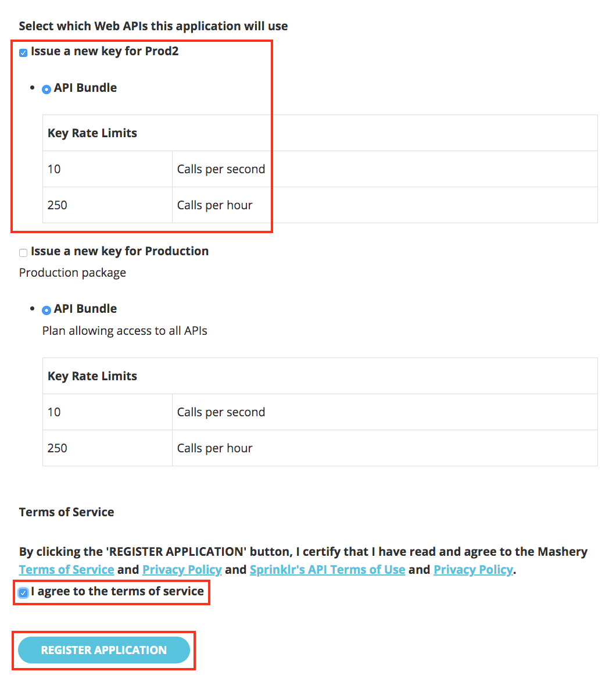Click the 'Production package' description text
The height and width of the screenshot is (675, 616).
coord(72,273)
